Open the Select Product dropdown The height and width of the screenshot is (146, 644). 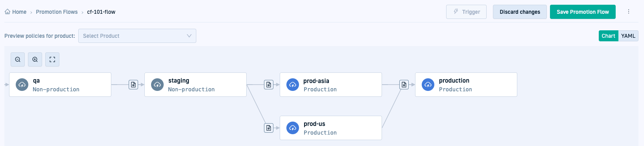coord(137,36)
